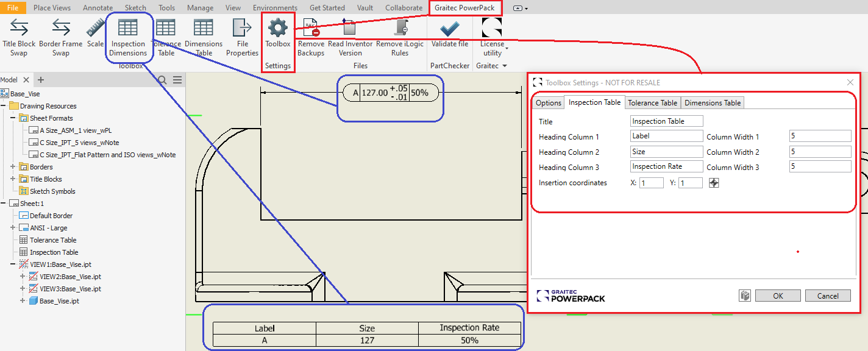This screenshot has width=868, height=351.
Task: Run the Validate file PartChecker
Action: click(450, 33)
